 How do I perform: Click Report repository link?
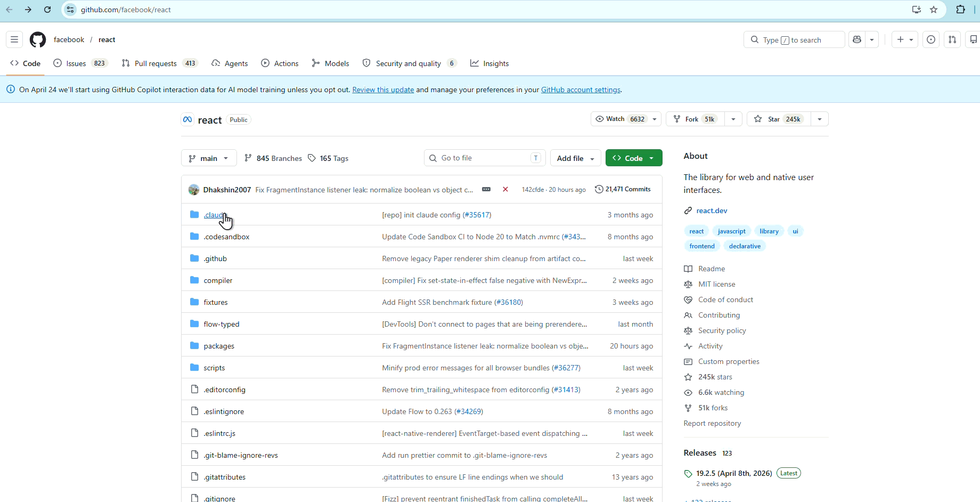(x=712, y=423)
